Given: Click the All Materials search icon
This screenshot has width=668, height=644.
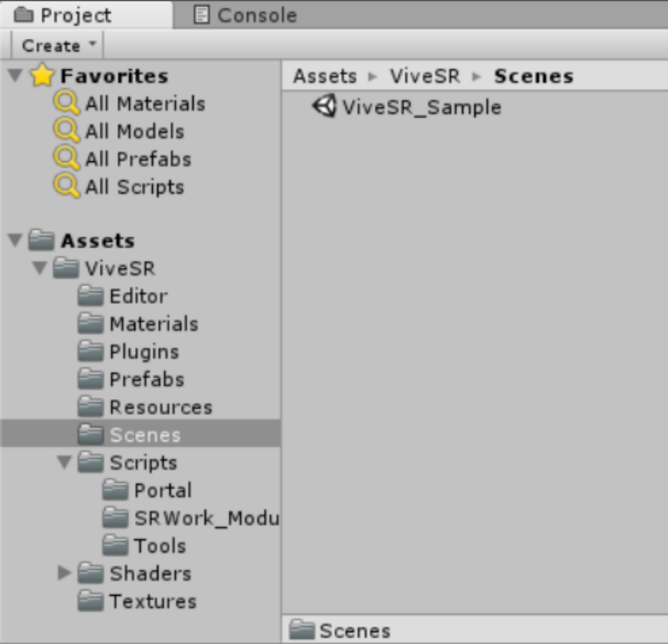Looking at the screenshot, I should point(67,104).
